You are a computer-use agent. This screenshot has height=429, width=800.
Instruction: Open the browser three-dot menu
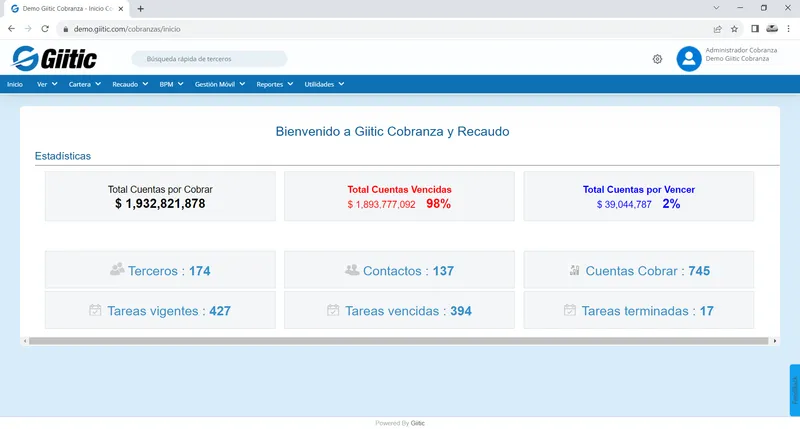(x=788, y=29)
